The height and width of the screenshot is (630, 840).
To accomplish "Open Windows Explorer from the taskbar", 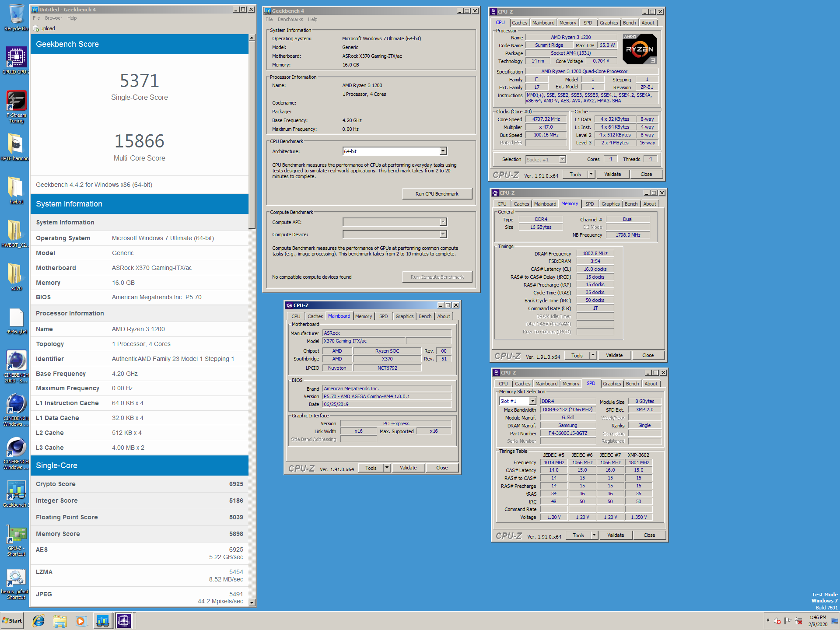I will [x=60, y=621].
